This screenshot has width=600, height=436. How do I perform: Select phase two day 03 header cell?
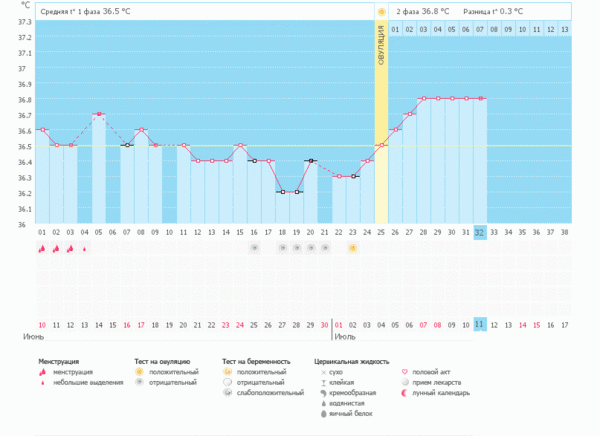pyautogui.click(x=424, y=29)
